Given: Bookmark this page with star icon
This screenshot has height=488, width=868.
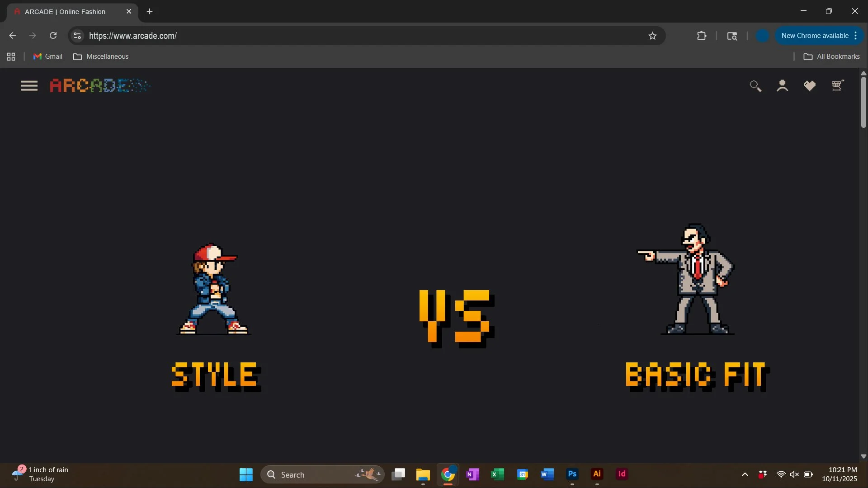Looking at the screenshot, I should point(652,36).
